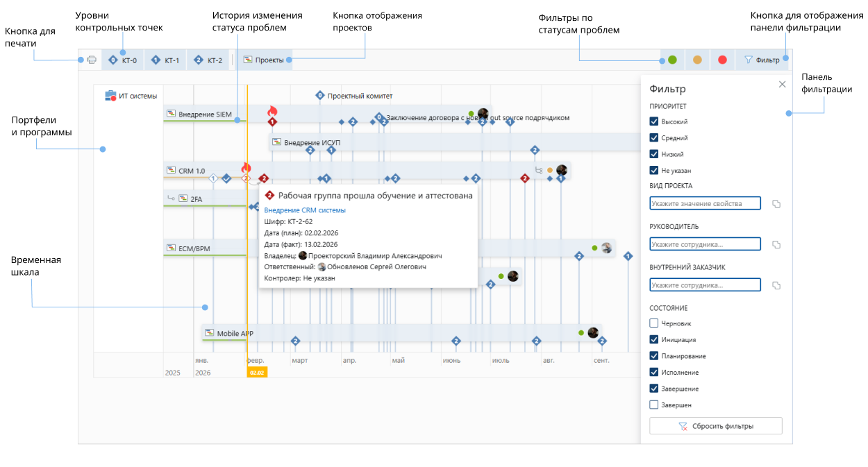This screenshot has width=868, height=467.
Task: Open selector icon next to Внутренний заказчик field
Action: click(776, 285)
